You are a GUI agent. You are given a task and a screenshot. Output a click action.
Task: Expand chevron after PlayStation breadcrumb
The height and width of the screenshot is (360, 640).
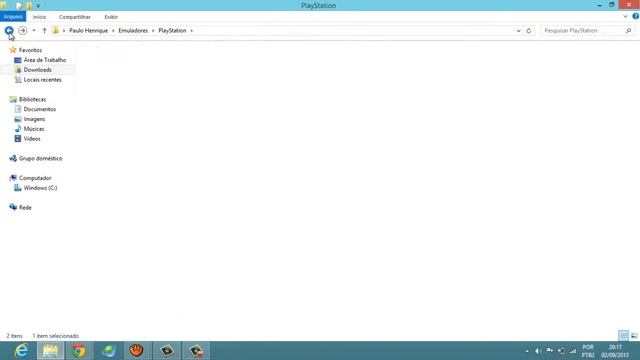click(x=191, y=31)
